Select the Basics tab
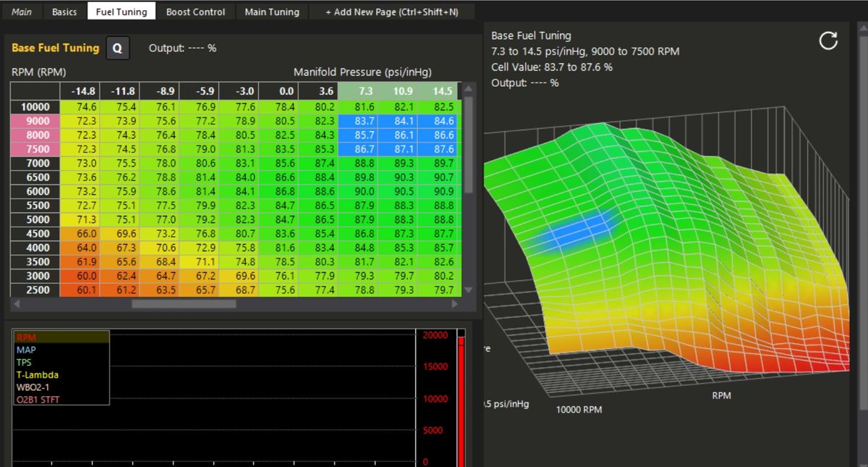868x467 pixels. pos(64,11)
